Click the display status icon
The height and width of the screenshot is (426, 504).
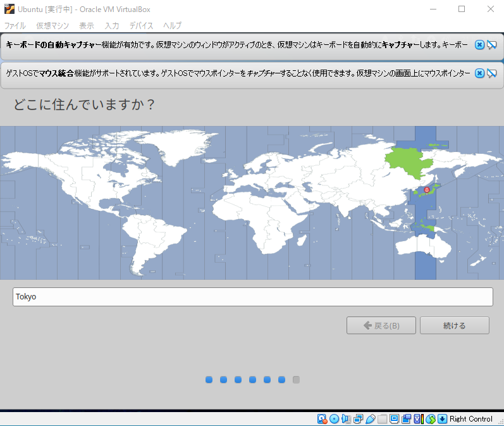395,419
